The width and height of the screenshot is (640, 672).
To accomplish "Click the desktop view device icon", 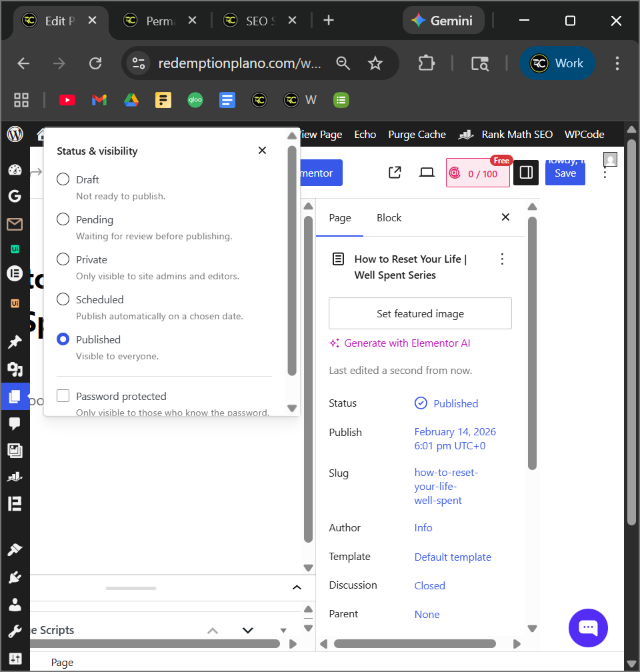I will pyautogui.click(x=427, y=173).
